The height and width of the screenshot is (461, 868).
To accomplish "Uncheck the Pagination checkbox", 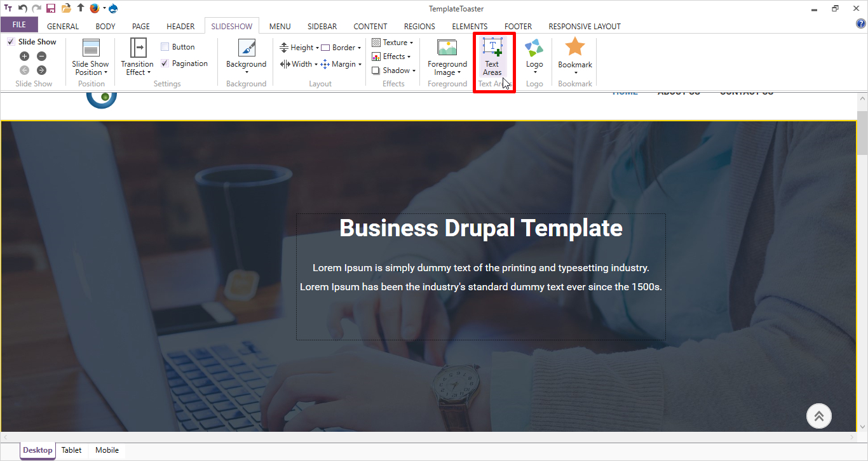I will coord(165,63).
